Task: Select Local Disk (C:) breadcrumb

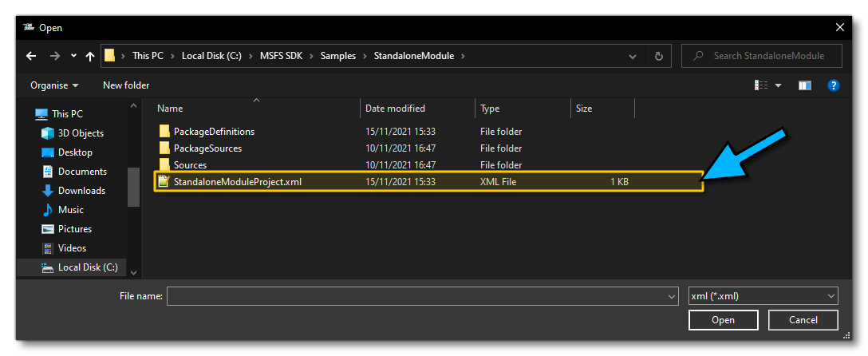Action: [211, 56]
